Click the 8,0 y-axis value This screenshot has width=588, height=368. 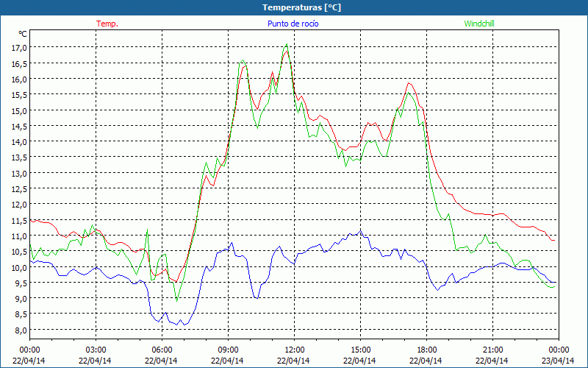tap(22, 330)
